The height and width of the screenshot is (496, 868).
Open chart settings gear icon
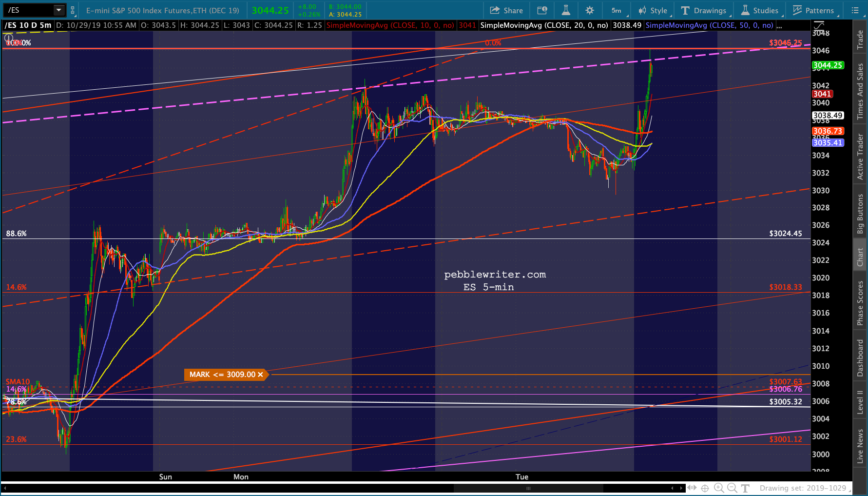click(x=590, y=10)
